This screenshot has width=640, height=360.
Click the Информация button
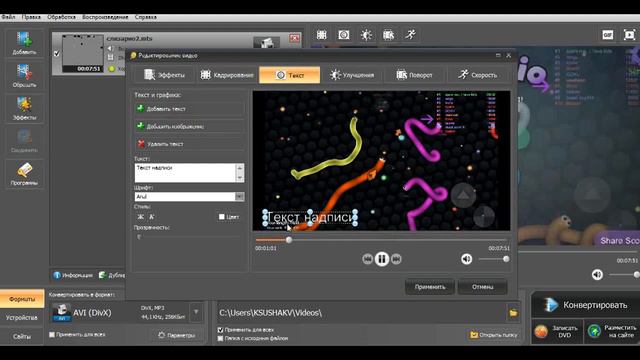coord(73,275)
